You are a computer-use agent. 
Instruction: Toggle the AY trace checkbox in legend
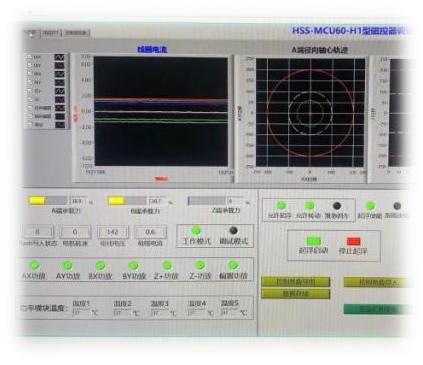29,65
